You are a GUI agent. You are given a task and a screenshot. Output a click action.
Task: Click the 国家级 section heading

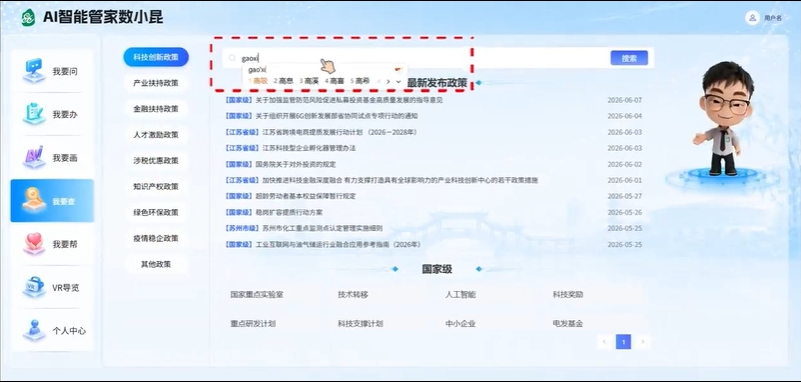[437, 269]
